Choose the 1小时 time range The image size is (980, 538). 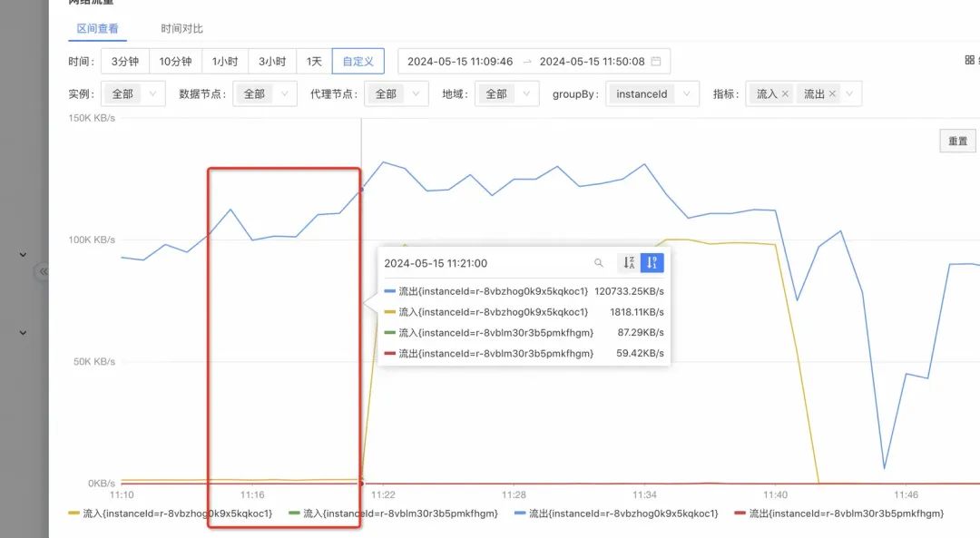point(225,61)
